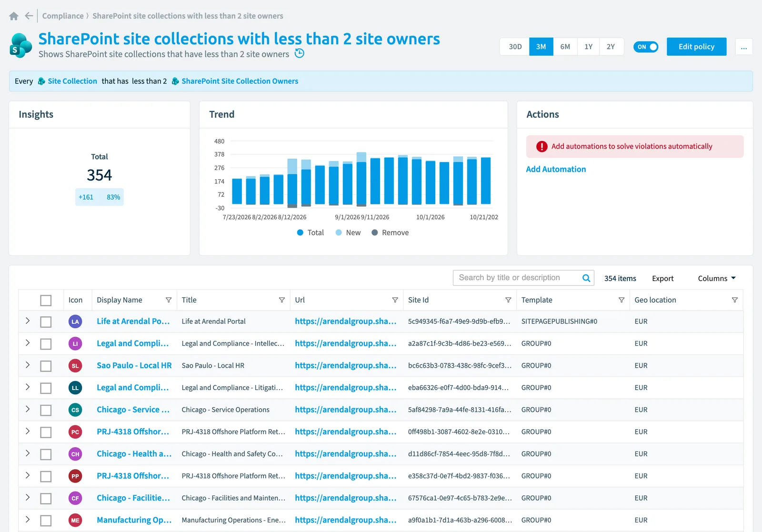Expand the Chicago - Service Operations row
This screenshot has height=532, width=762.
28,409
